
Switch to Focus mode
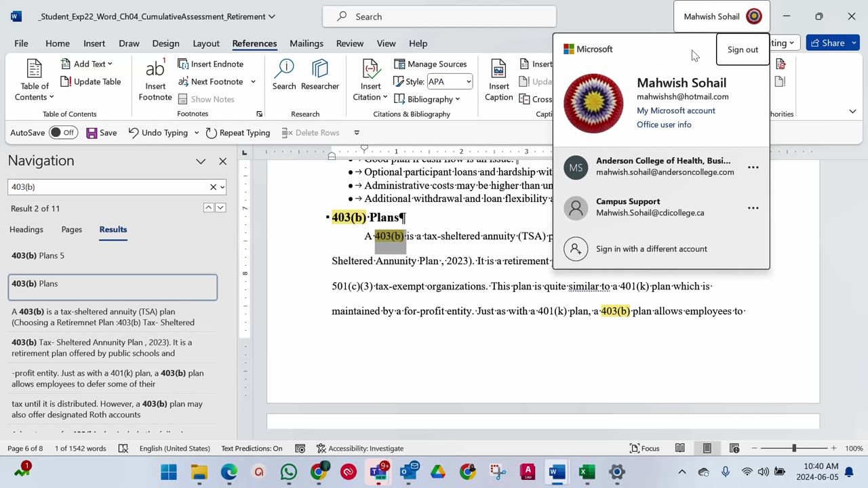click(644, 448)
